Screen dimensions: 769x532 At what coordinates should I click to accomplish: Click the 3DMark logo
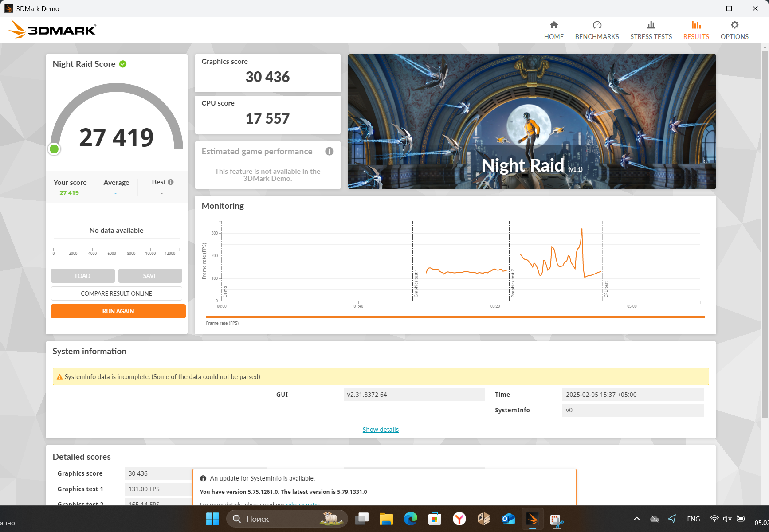(x=52, y=29)
